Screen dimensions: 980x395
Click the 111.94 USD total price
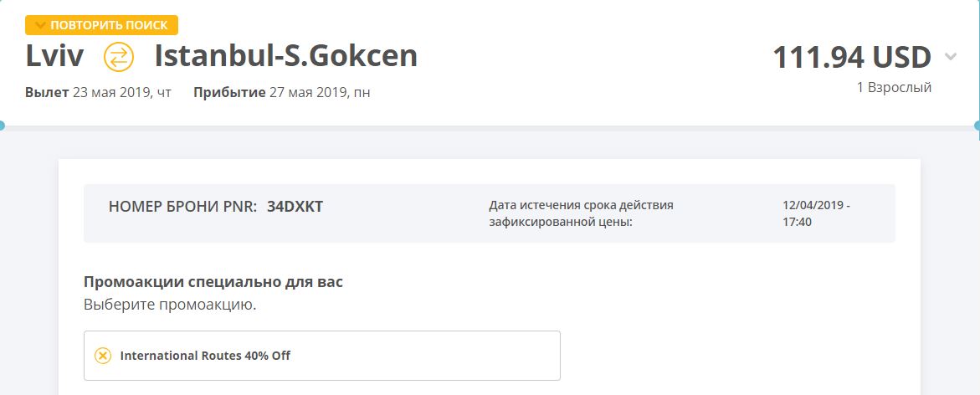point(852,57)
